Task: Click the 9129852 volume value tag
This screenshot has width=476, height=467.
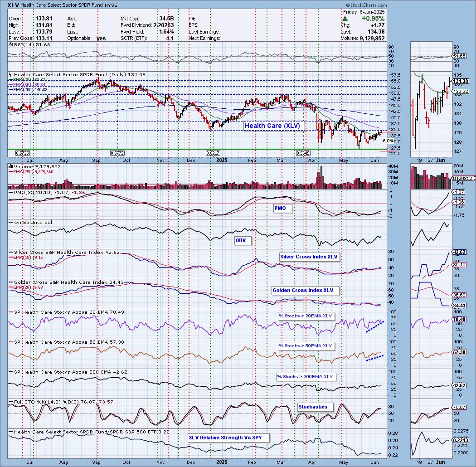Action: click(x=462, y=179)
